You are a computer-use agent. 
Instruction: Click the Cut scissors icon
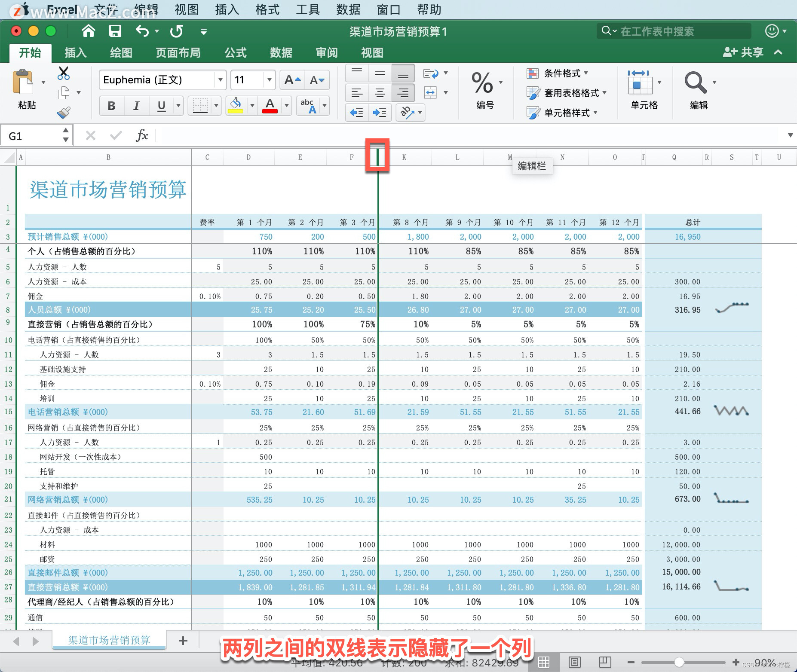[x=64, y=73]
